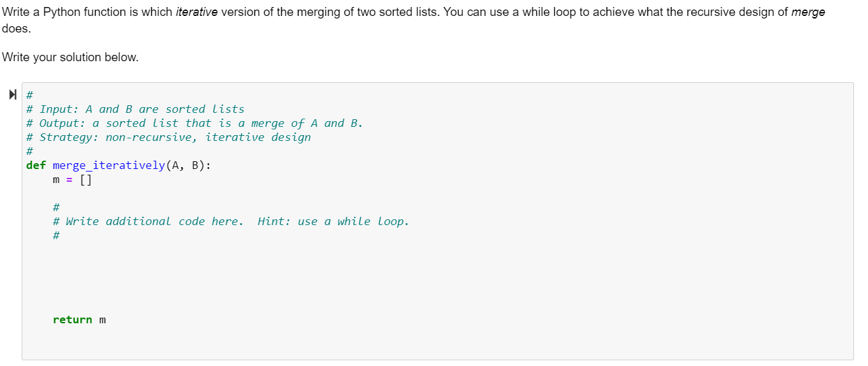The height and width of the screenshot is (366, 868).
Task: Click the 'Hint: use a while loop' text
Action: 333,221
